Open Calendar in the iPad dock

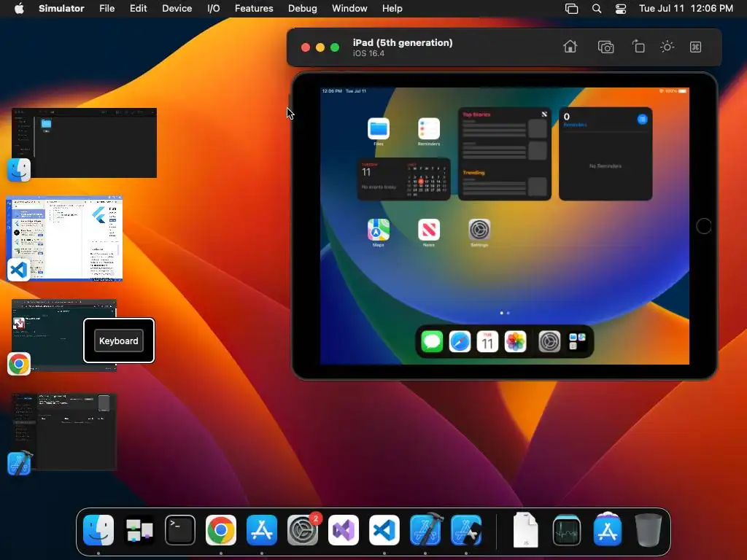(x=487, y=341)
